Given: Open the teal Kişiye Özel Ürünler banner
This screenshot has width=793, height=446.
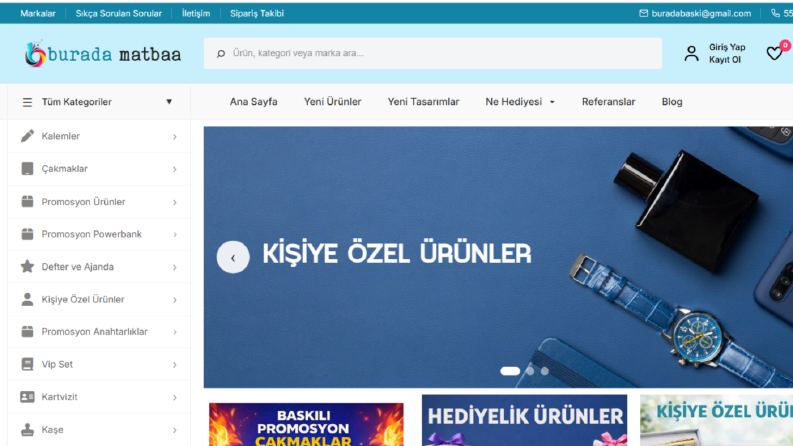Looking at the screenshot, I should tap(716, 420).
